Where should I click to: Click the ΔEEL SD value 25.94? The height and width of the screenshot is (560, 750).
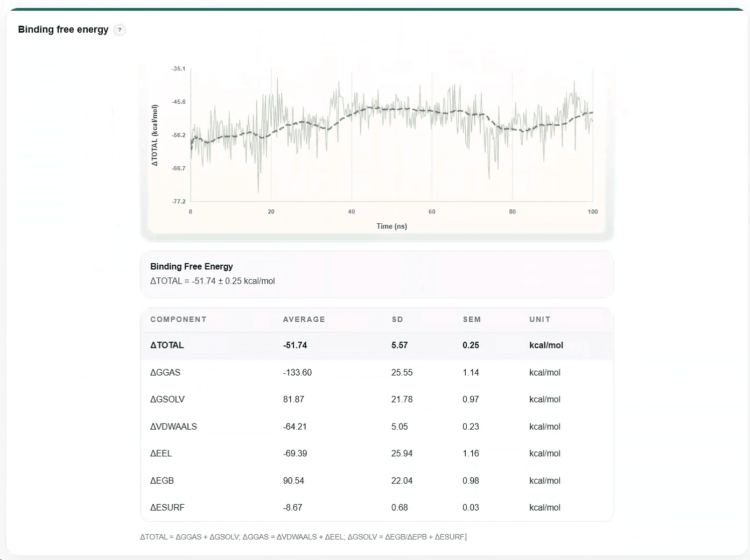pyautogui.click(x=402, y=453)
